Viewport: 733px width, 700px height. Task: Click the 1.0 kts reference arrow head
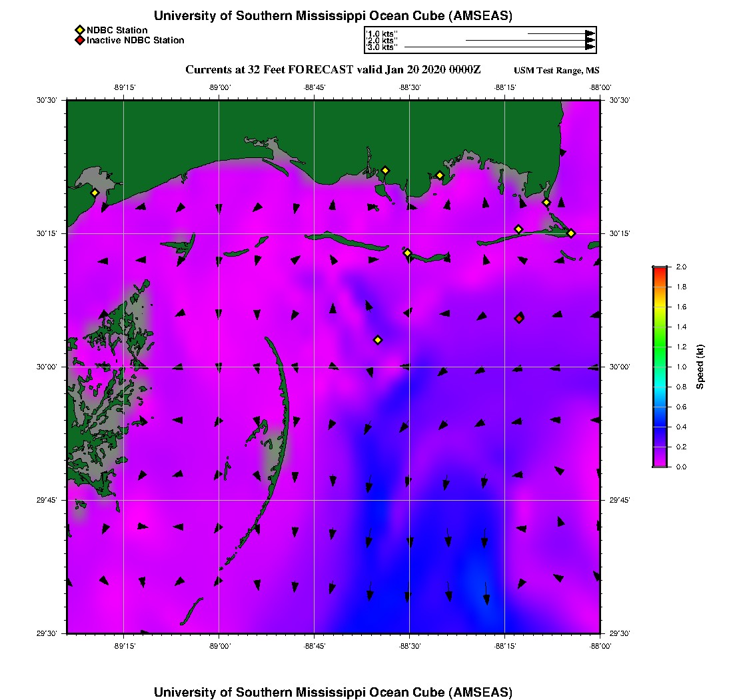(590, 34)
